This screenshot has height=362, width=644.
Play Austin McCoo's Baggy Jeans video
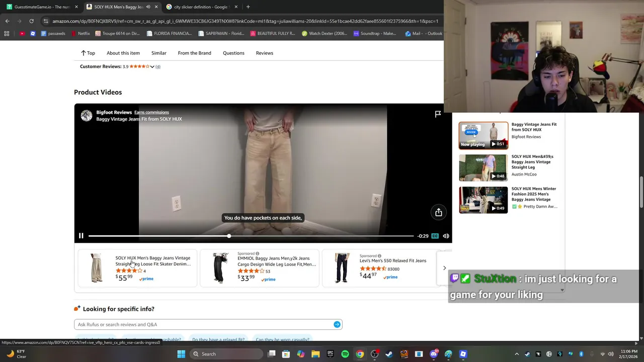(x=483, y=167)
